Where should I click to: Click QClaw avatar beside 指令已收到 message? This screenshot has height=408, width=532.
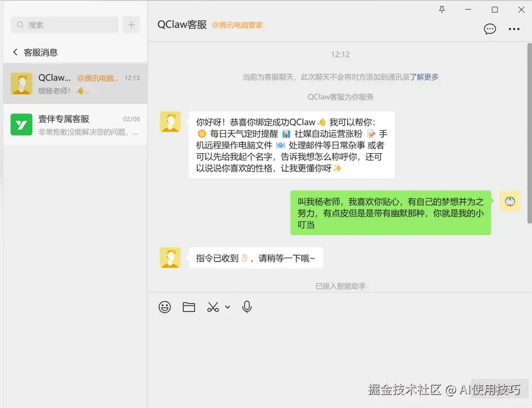[170, 258]
